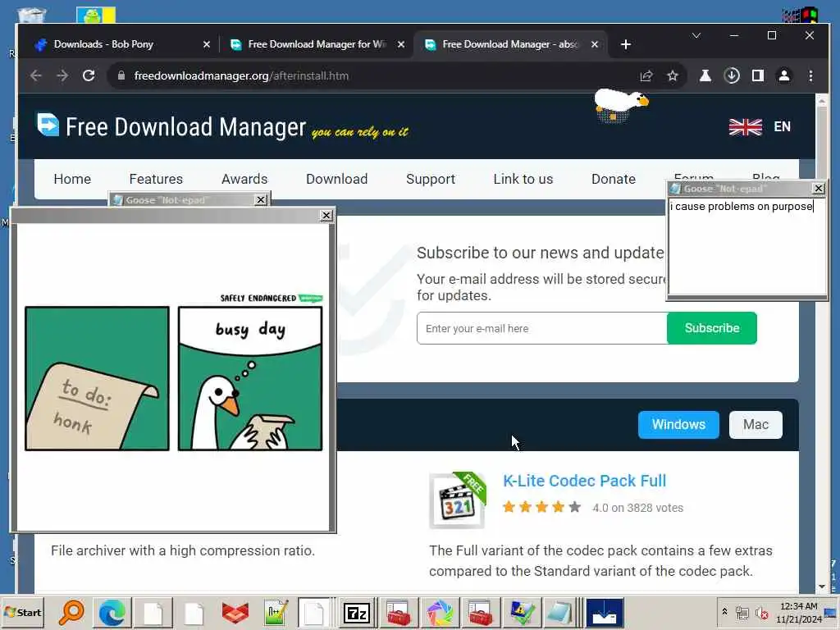Click the address bar URL
The width and height of the screenshot is (840, 630).
click(242, 75)
